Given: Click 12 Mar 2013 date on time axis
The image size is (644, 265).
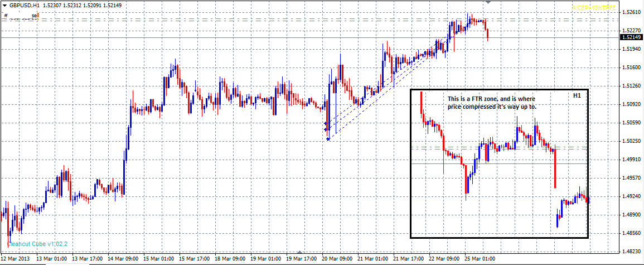Looking at the screenshot, I should [17, 259].
